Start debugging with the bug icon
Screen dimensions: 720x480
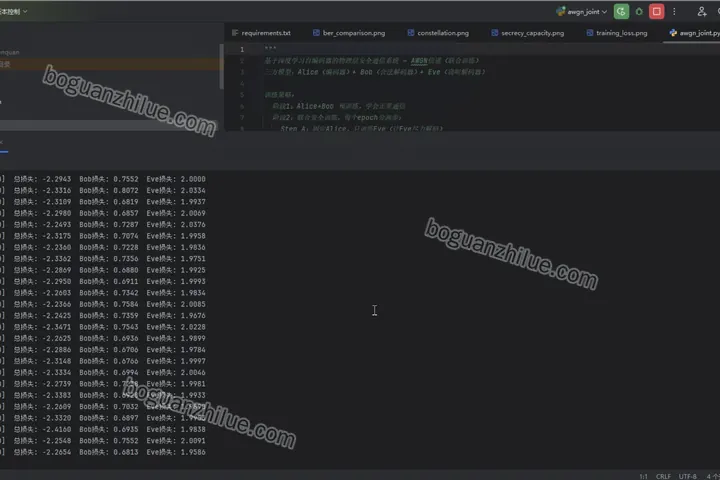pyautogui.click(x=639, y=11)
